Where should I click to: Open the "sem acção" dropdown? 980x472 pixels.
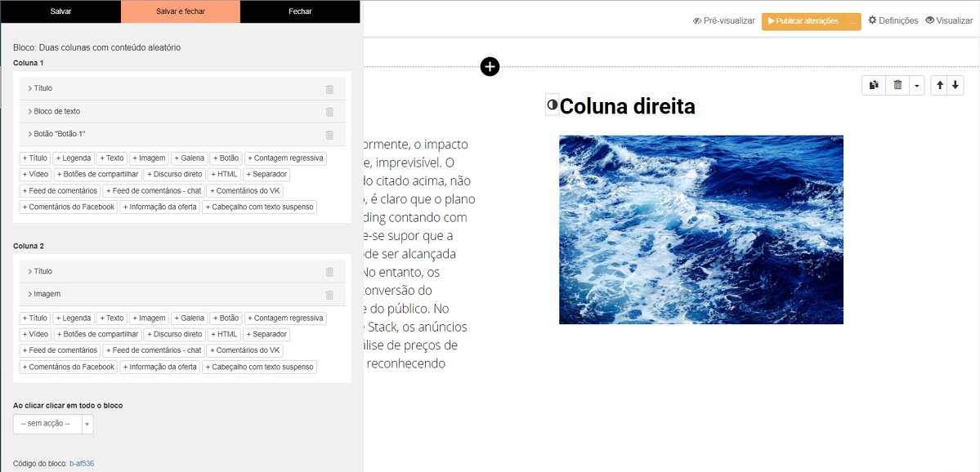coord(53,424)
